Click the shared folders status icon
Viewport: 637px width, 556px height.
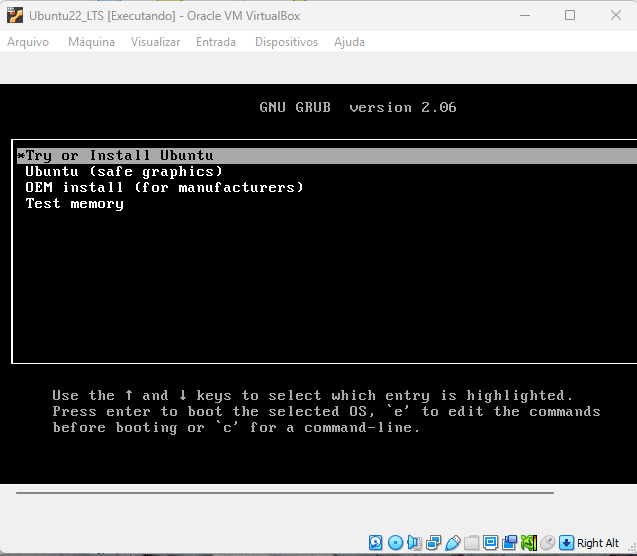click(x=471, y=543)
